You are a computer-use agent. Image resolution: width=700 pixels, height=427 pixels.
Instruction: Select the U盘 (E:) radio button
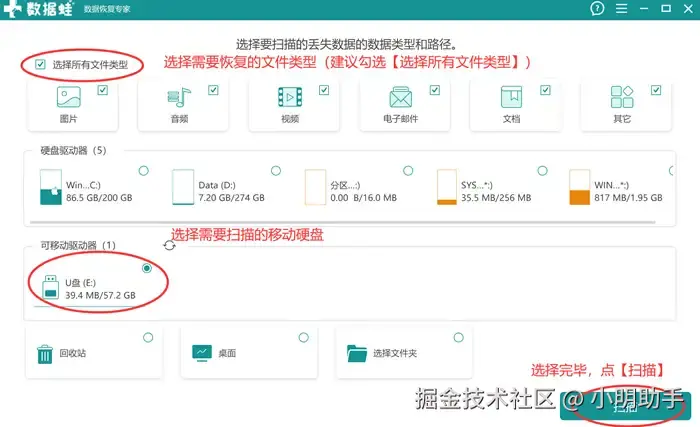[147, 268]
